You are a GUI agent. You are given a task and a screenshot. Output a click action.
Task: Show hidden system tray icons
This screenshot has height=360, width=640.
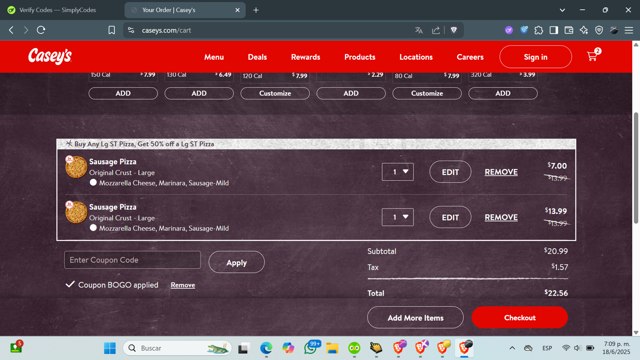pyautogui.click(x=512, y=348)
